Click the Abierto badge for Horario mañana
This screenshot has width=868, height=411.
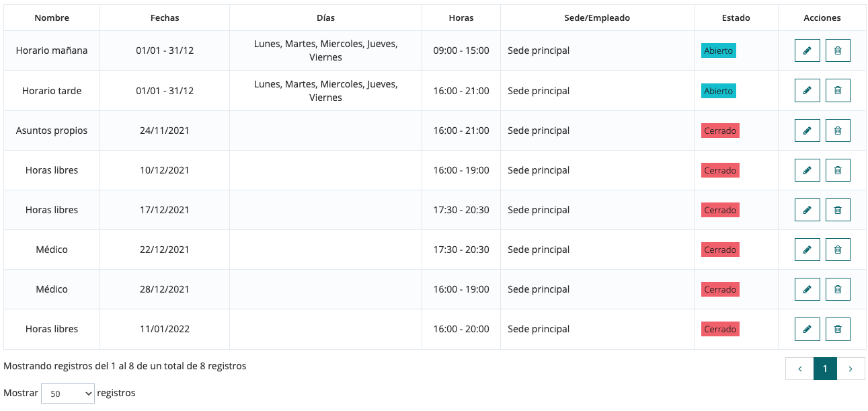pyautogui.click(x=718, y=51)
